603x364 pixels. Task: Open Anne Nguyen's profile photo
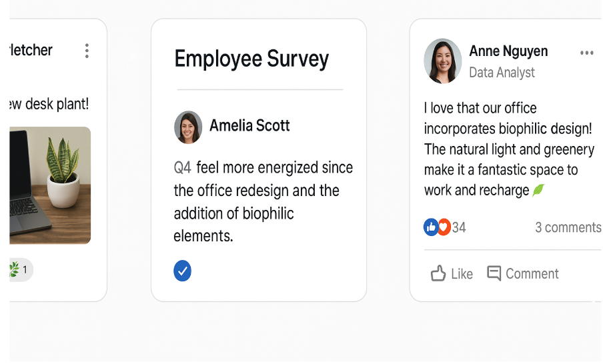pyautogui.click(x=443, y=61)
